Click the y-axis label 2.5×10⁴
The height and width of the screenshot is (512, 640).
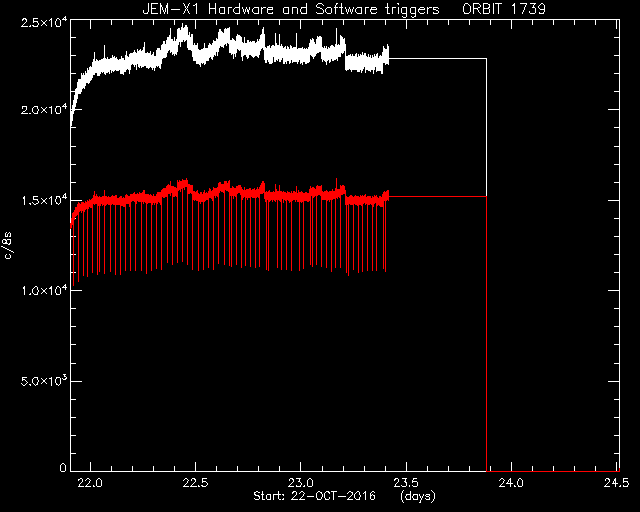point(44,22)
